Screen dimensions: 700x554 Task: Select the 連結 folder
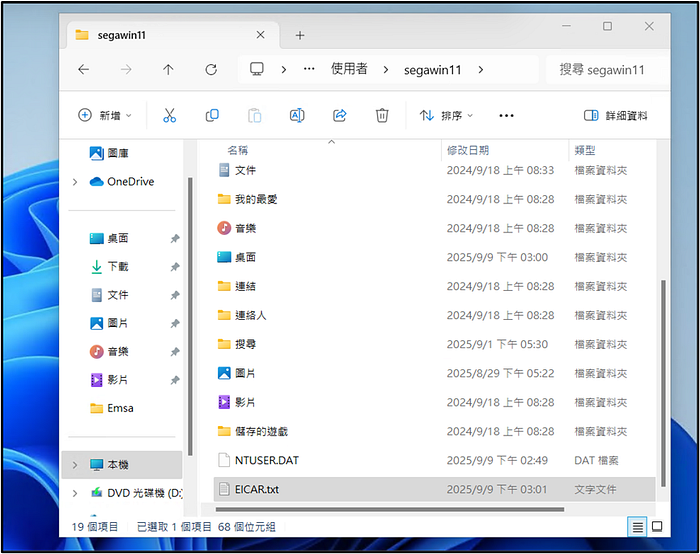[x=434, y=286]
